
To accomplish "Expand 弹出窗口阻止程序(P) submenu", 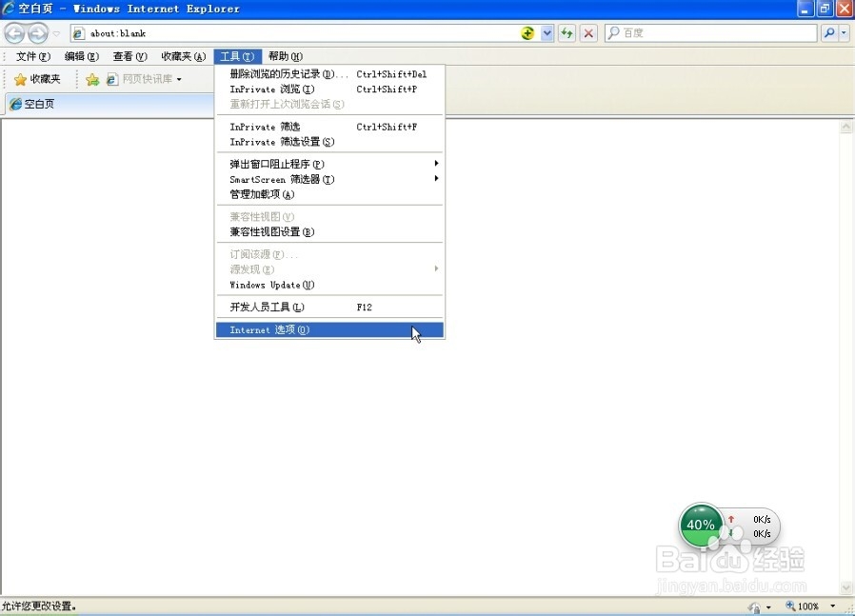I will pos(329,164).
